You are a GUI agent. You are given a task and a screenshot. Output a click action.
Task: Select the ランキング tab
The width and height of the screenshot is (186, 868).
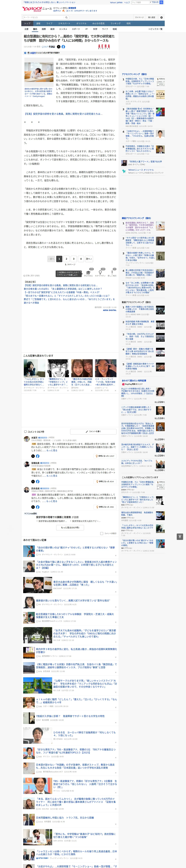coord(115,23)
